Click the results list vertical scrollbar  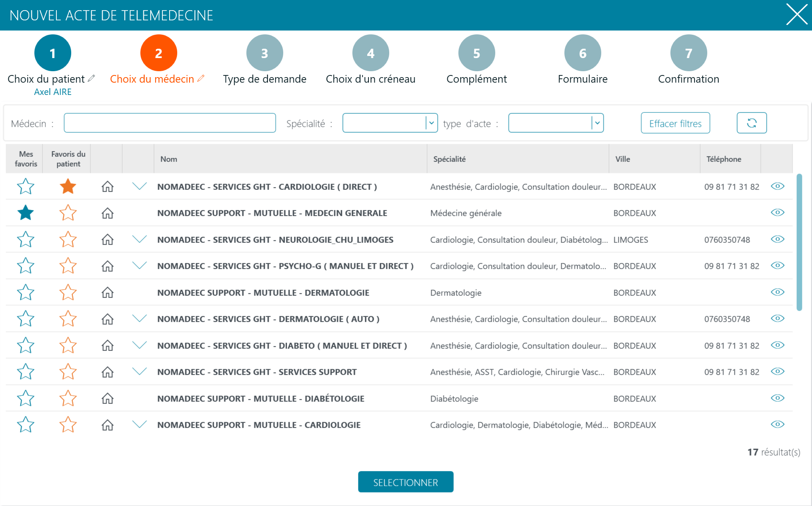[799, 242]
